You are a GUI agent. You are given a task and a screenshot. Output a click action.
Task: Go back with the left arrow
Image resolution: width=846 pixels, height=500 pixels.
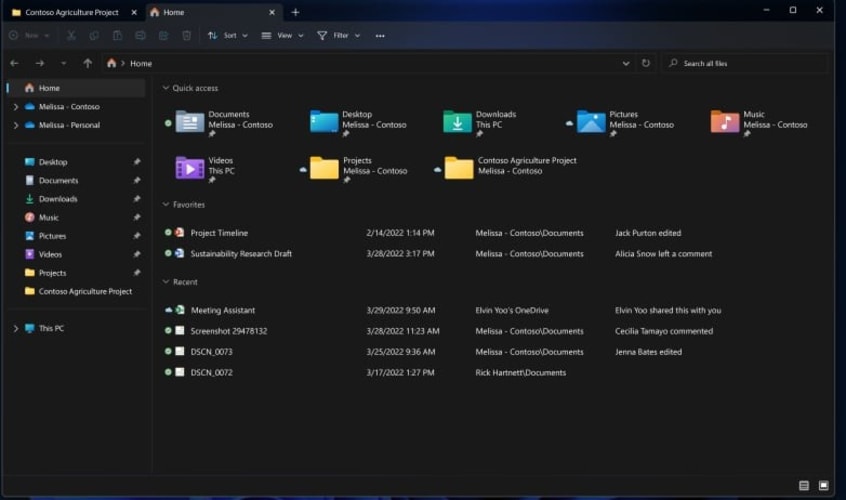[15, 63]
